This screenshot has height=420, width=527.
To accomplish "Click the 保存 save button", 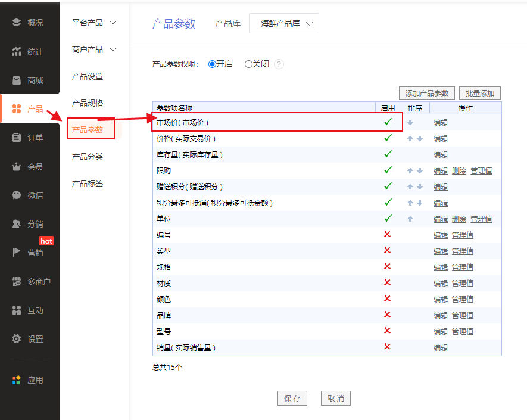I will point(292,398).
